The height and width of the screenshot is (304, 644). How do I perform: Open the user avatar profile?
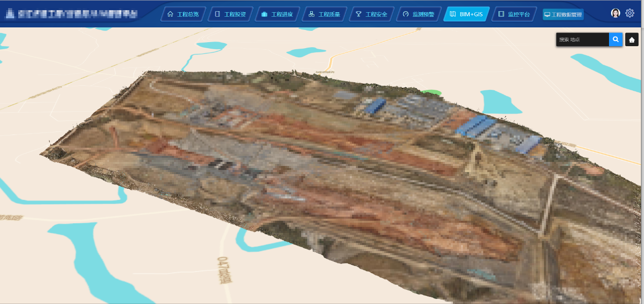click(616, 13)
